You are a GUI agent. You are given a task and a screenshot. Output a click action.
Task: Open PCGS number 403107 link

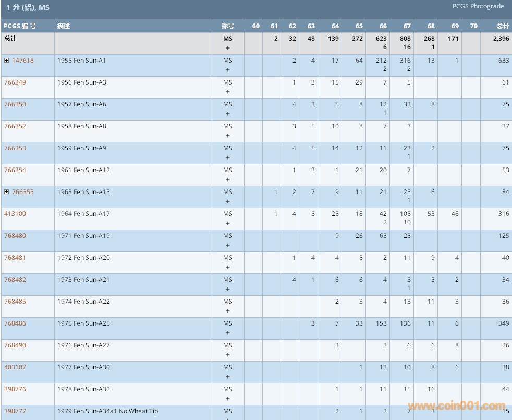click(15, 367)
